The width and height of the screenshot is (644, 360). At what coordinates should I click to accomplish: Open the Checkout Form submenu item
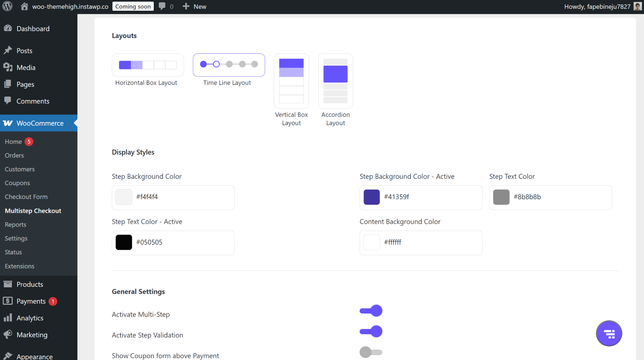coord(26,197)
